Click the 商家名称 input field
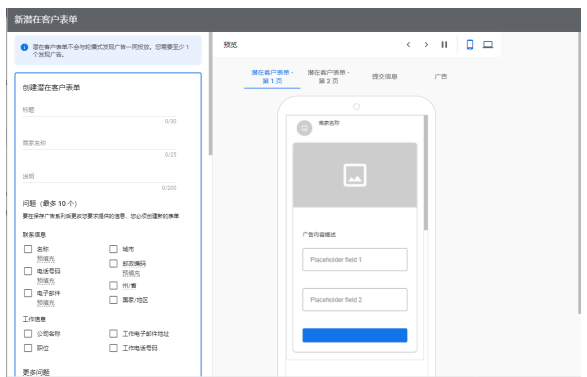The image size is (587, 377). 99,143
